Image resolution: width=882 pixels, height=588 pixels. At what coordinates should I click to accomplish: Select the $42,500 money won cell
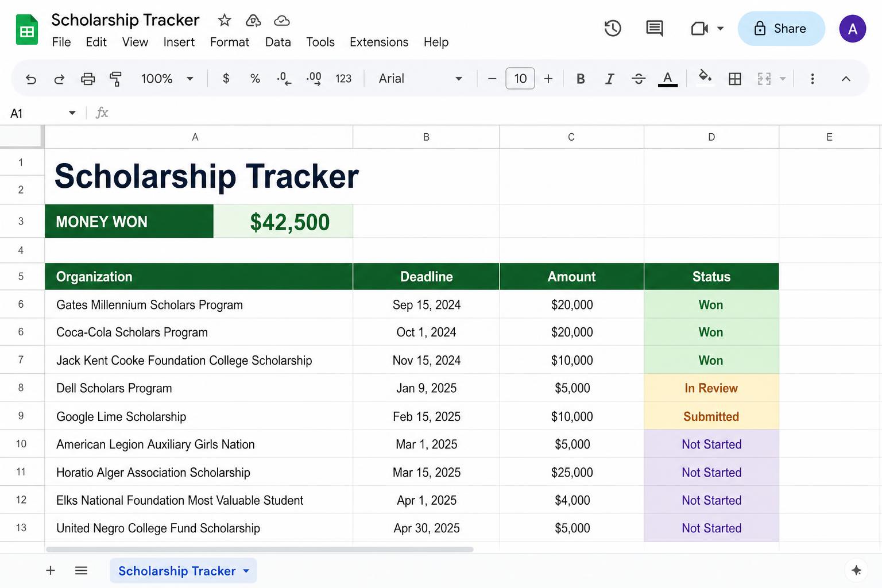coord(283,222)
